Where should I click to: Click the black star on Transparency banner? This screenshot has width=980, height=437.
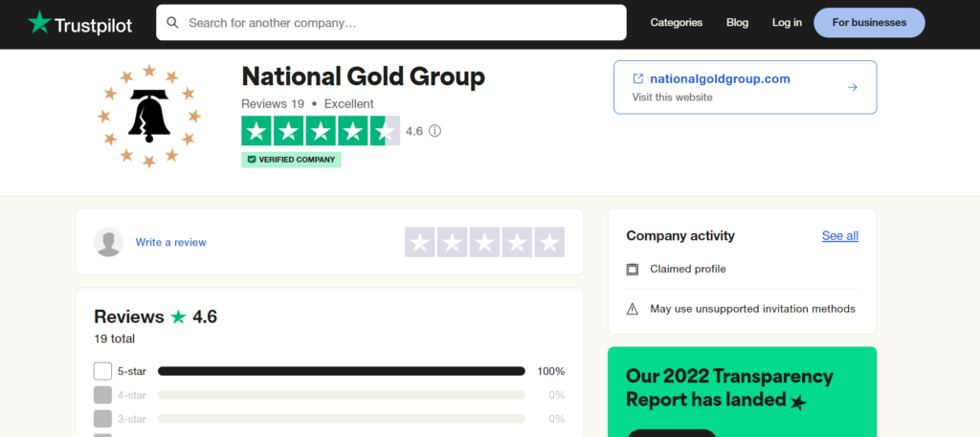(x=799, y=402)
